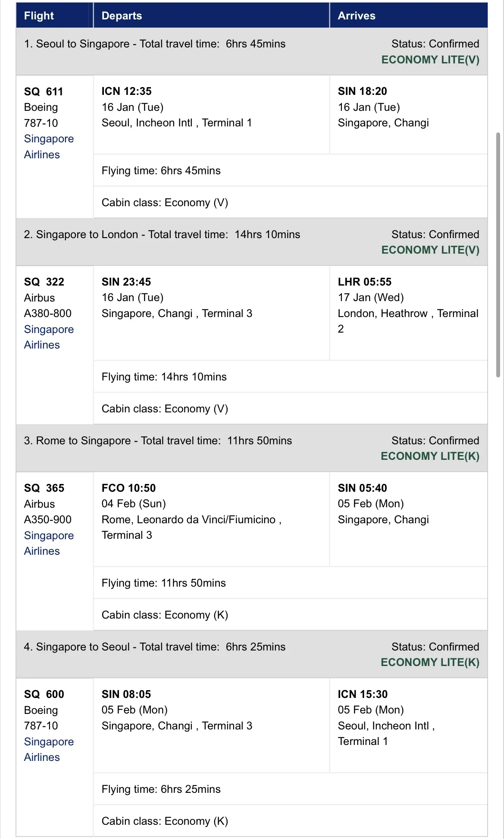This screenshot has height=839, width=504.
Task: Select the Seoul to Singapore segment heading
Action: coord(155,44)
